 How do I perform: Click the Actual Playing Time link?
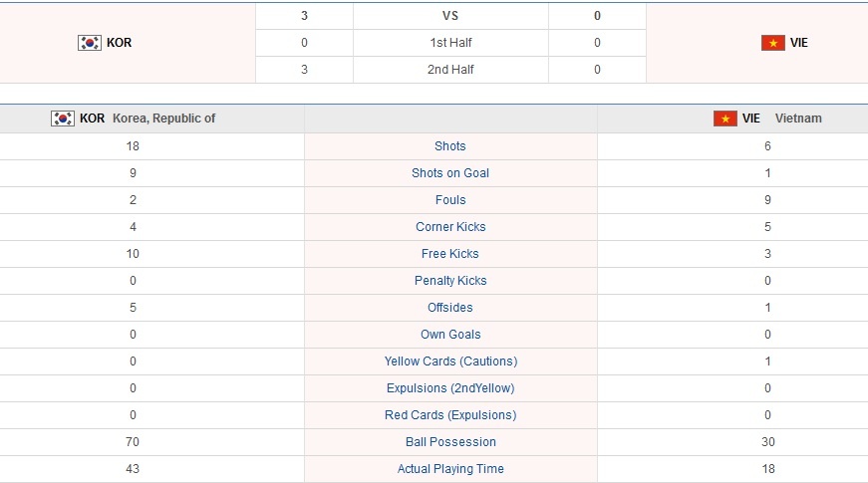pos(450,469)
